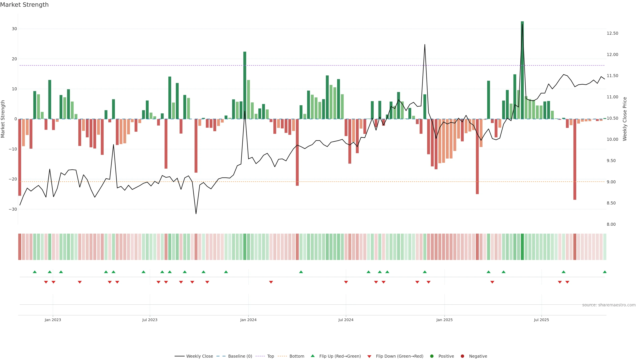Click the Jul 2023 axis tick label

point(150,320)
